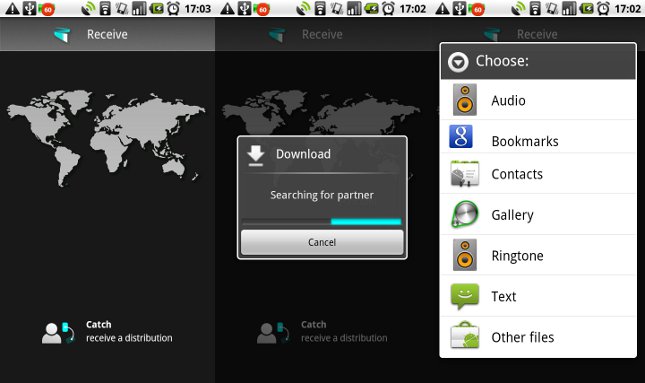Tap warning triangle in left status bar
Image resolution: width=645 pixels, height=383 pixels.
[x=12, y=9]
